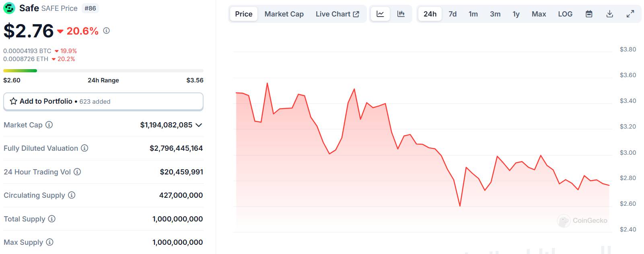644x254 pixels.
Task: Click the Market Cap info icon
Action: tap(49, 125)
